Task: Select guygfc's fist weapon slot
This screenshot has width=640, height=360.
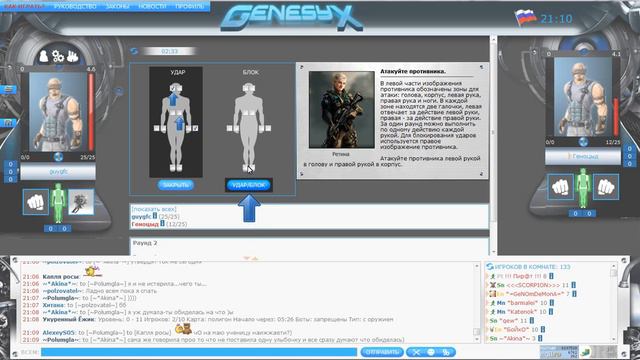Action: click(x=36, y=202)
